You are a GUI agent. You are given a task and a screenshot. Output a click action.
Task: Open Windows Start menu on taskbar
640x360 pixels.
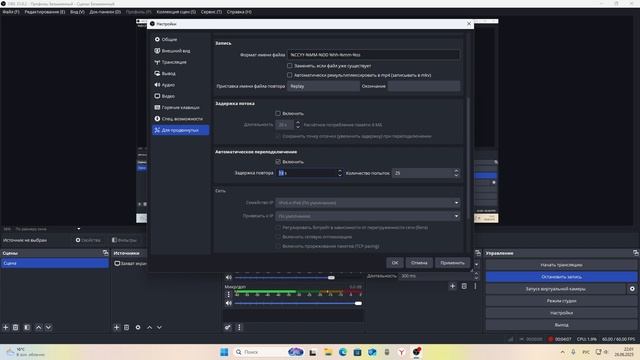coord(224,352)
